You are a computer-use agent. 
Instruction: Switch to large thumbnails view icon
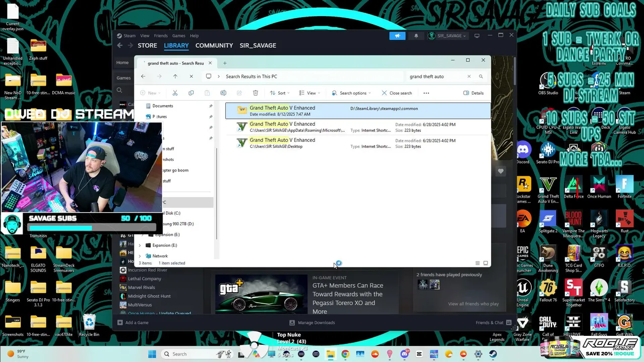pyautogui.click(x=486, y=263)
